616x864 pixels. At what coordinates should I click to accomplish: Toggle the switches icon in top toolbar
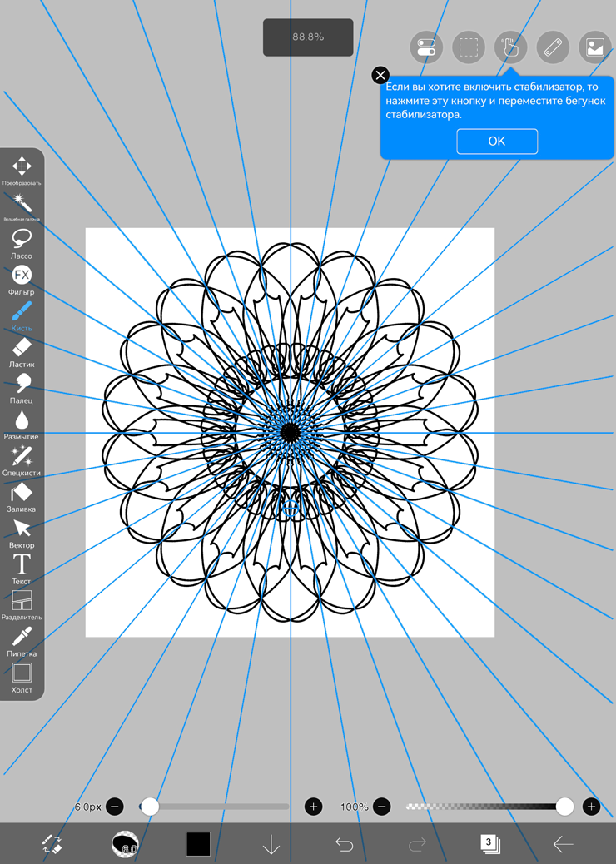click(426, 47)
